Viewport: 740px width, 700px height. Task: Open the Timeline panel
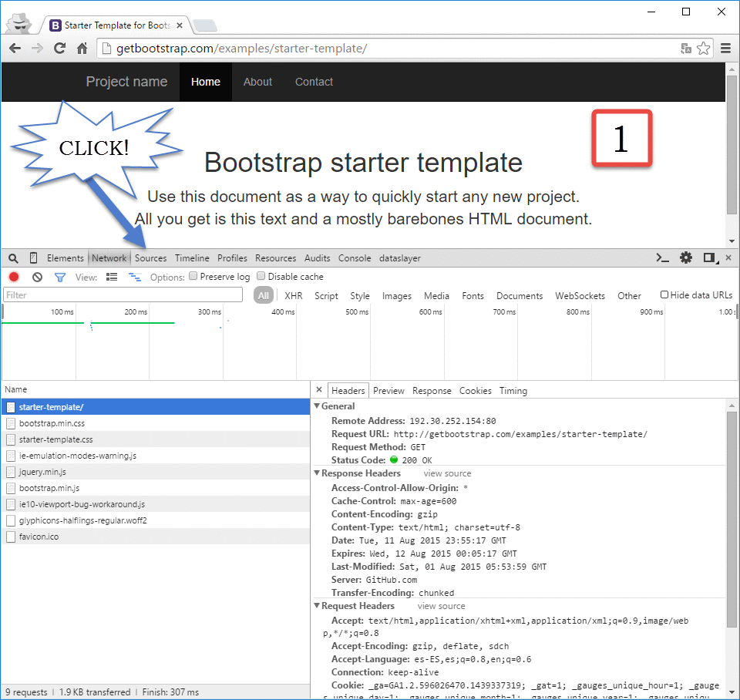click(192, 258)
